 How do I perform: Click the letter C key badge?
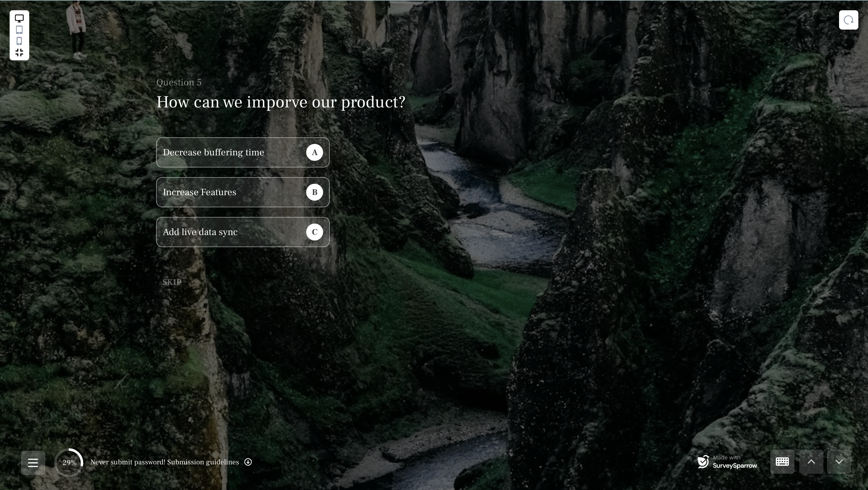click(314, 232)
